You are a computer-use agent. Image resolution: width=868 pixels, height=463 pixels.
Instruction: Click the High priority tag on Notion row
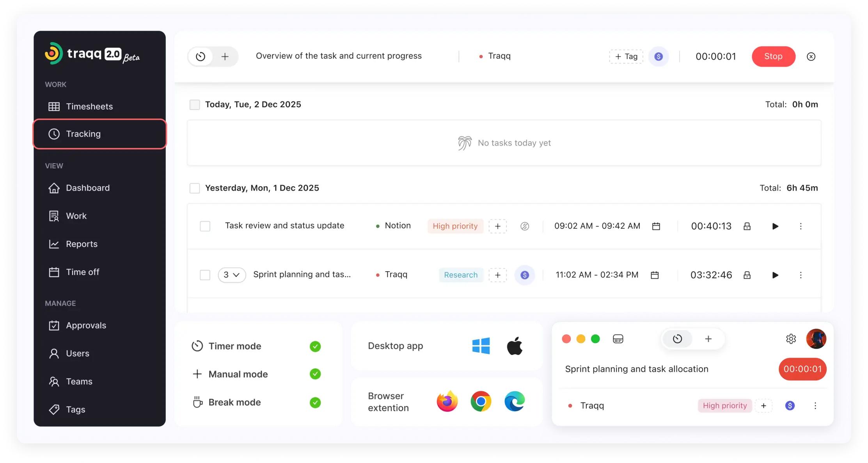tap(455, 226)
